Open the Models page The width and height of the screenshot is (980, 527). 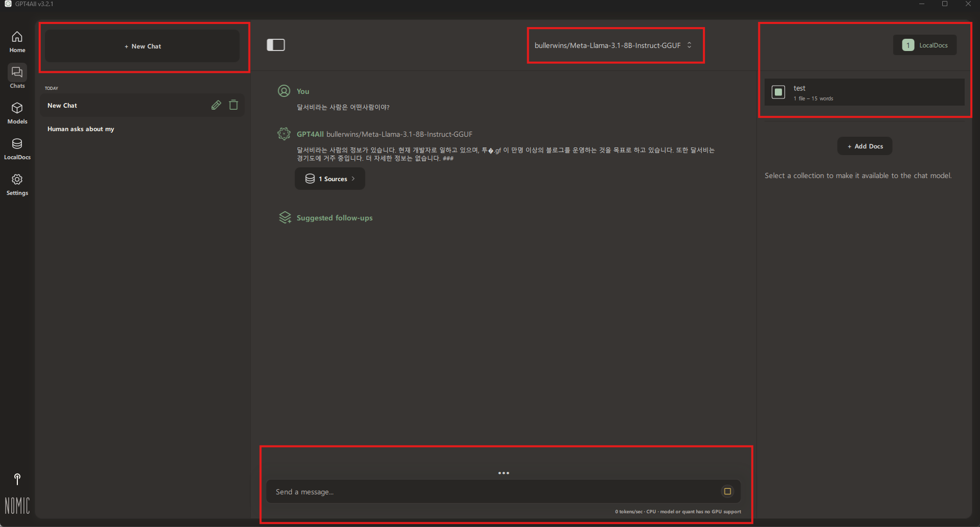pyautogui.click(x=17, y=113)
